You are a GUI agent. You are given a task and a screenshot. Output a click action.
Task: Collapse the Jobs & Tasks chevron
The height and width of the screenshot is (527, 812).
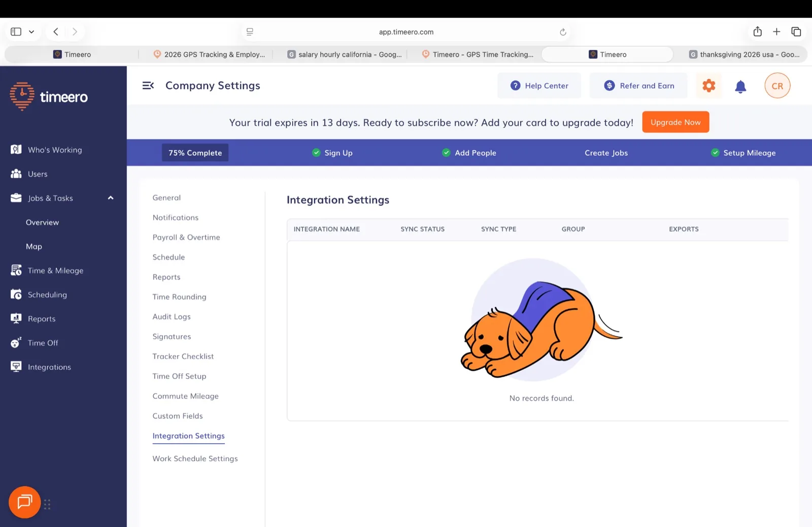(x=111, y=198)
